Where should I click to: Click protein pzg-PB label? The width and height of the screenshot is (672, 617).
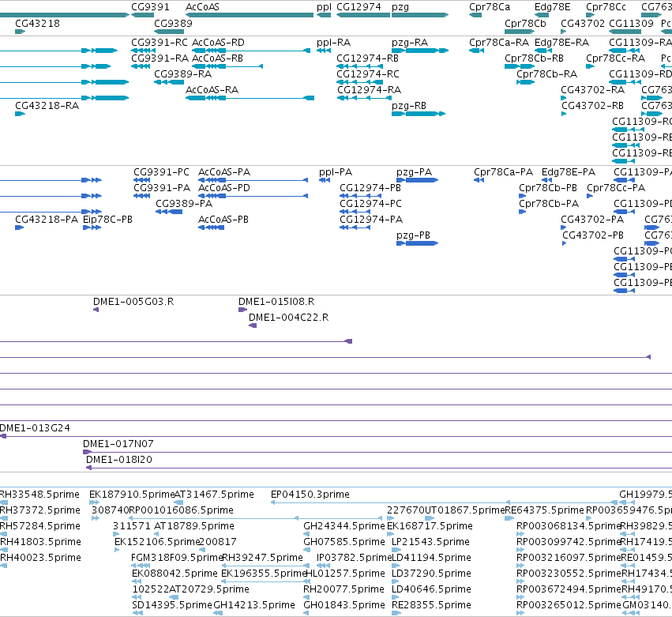pyautogui.click(x=413, y=235)
